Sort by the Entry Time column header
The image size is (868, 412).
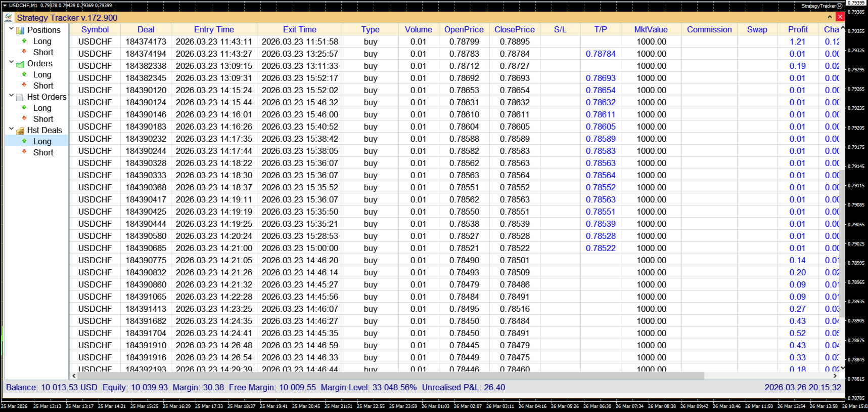tap(214, 29)
